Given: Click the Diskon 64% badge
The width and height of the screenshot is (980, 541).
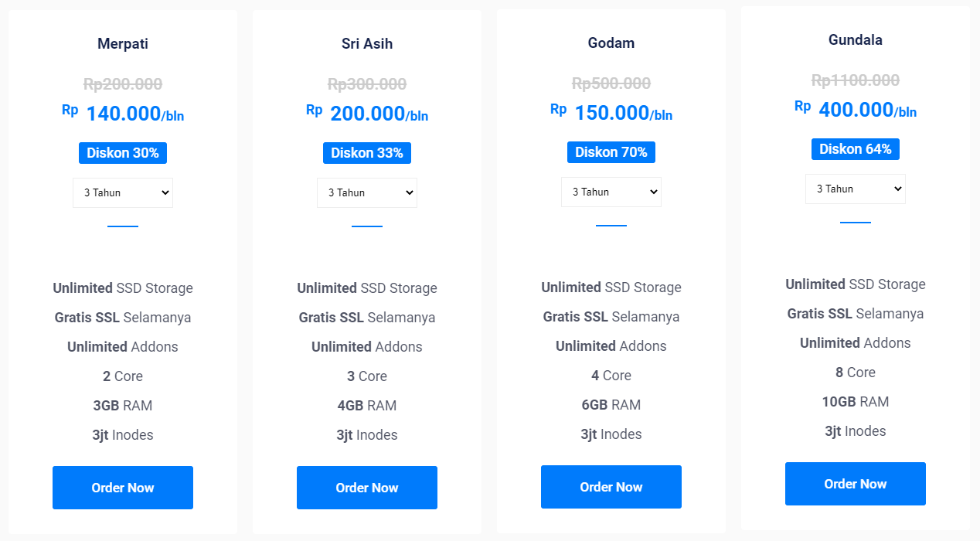Looking at the screenshot, I should (856, 149).
